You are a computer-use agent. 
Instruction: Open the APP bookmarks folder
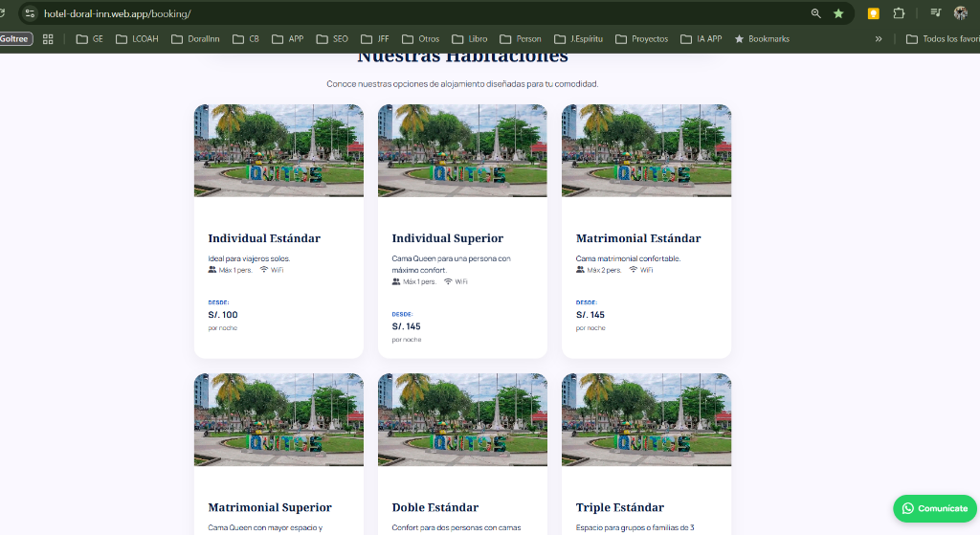point(287,38)
